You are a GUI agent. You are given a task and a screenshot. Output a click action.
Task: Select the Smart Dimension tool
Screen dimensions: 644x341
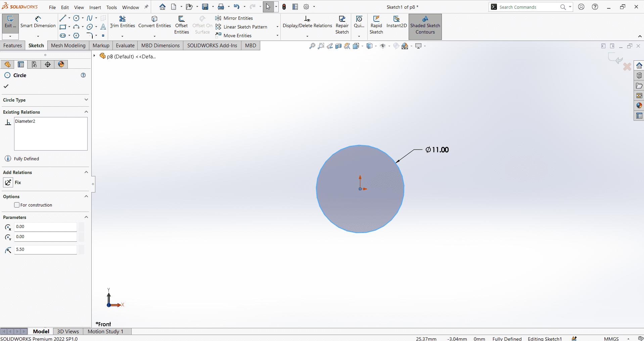[x=38, y=22]
